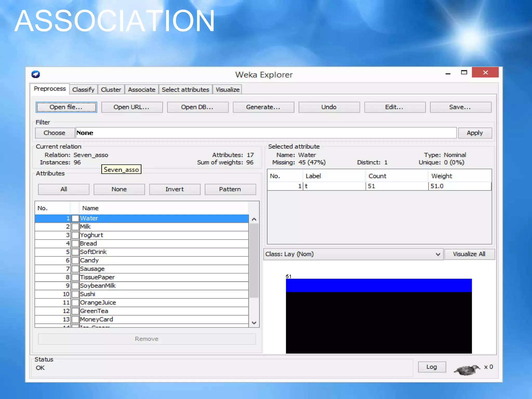Switch to the Associate tab
The width and height of the screenshot is (532, 399).
point(141,90)
